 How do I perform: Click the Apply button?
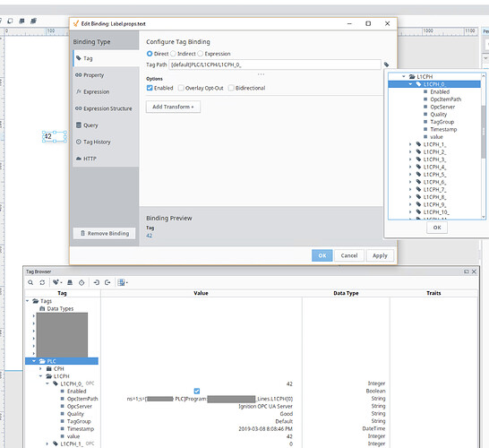pyautogui.click(x=380, y=255)
